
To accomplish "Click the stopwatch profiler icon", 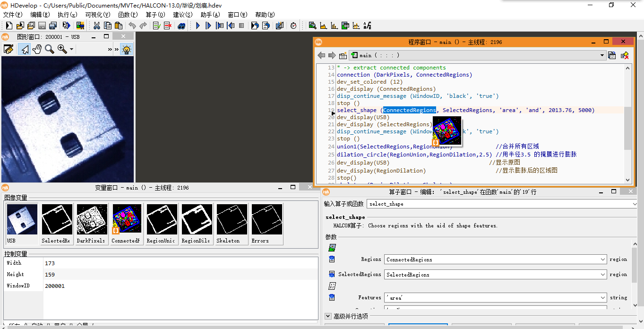I will 293,26.
